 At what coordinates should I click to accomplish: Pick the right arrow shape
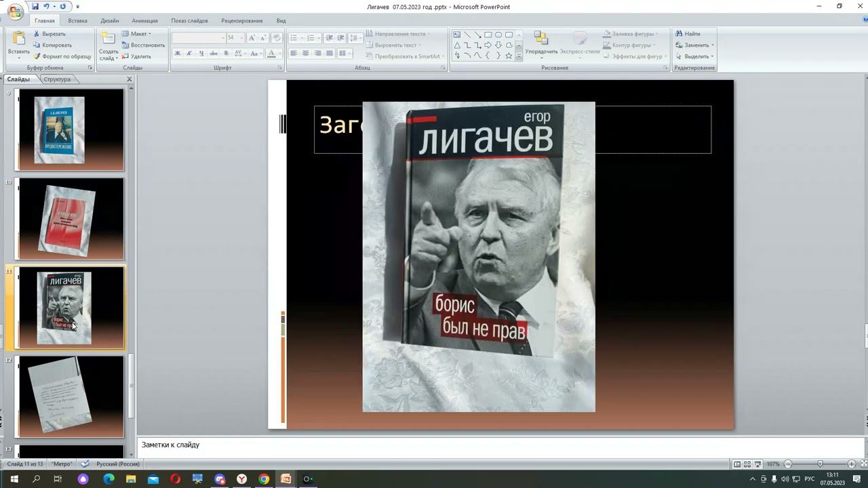[x=488, y=45]
